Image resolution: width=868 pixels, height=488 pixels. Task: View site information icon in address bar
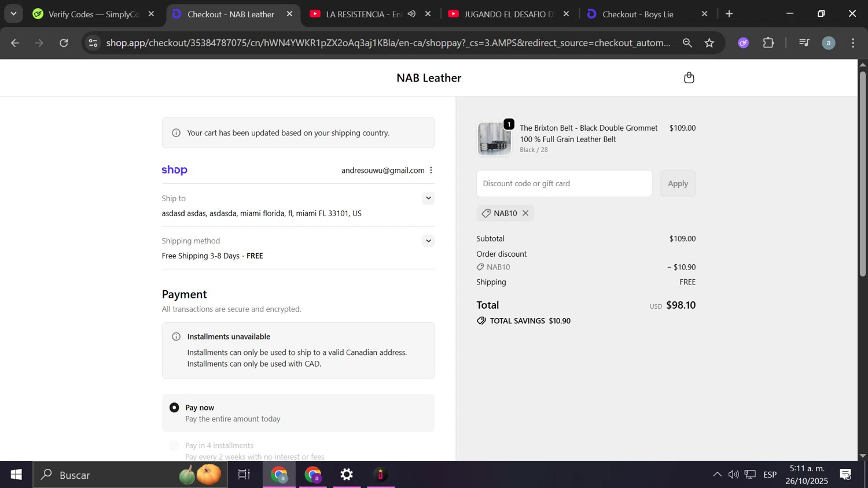pos(93,43)
